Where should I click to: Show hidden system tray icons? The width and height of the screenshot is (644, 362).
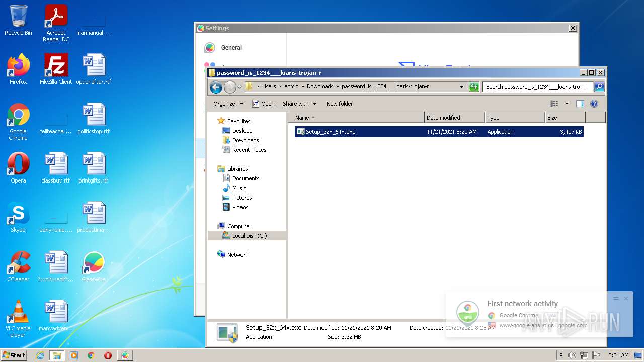click(561, 355)
